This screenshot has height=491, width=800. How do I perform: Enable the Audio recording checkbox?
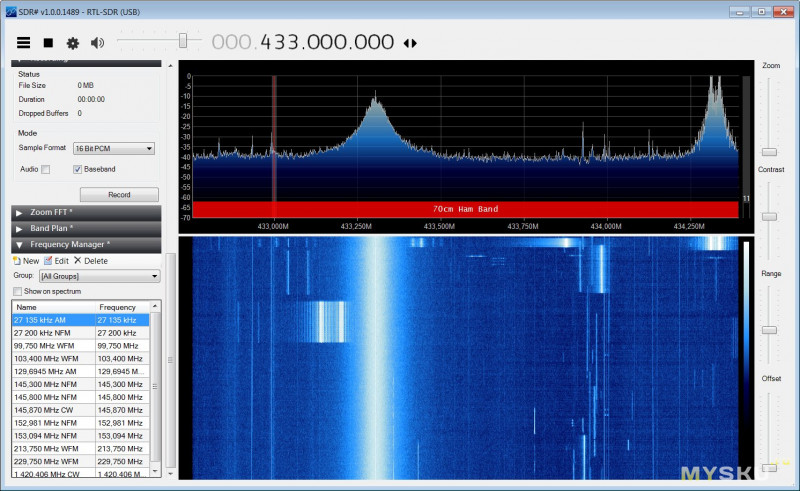pos(46,169)
